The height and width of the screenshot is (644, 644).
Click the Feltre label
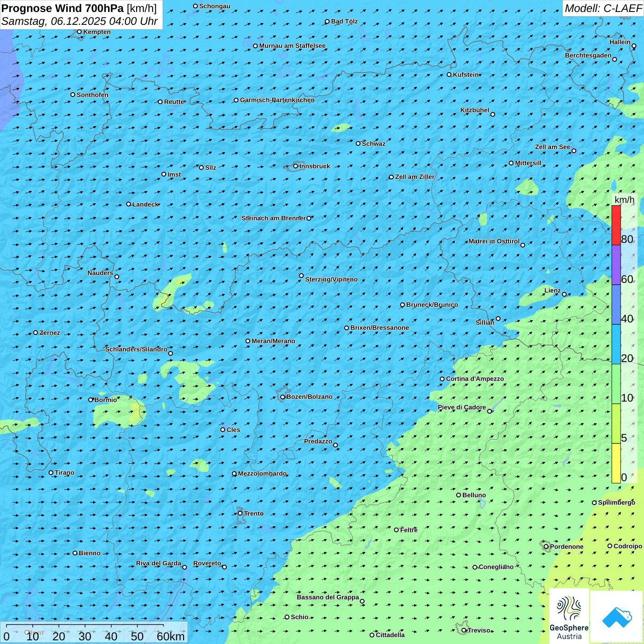(x=408, y=530)
